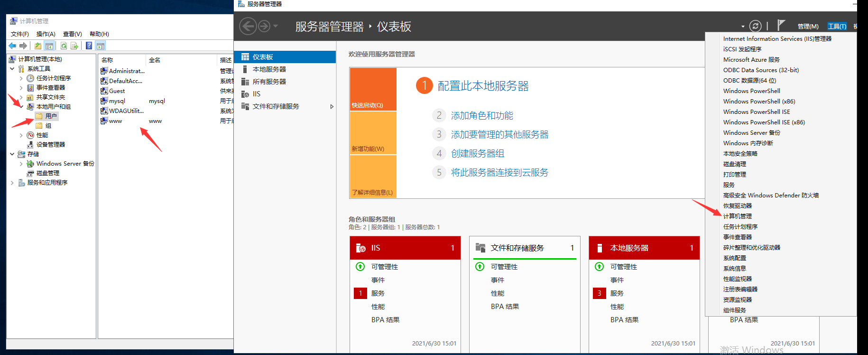868x355 pixels.
Task: Click Server Manager's round forward navigation button
Action: (x=264, y=26)
